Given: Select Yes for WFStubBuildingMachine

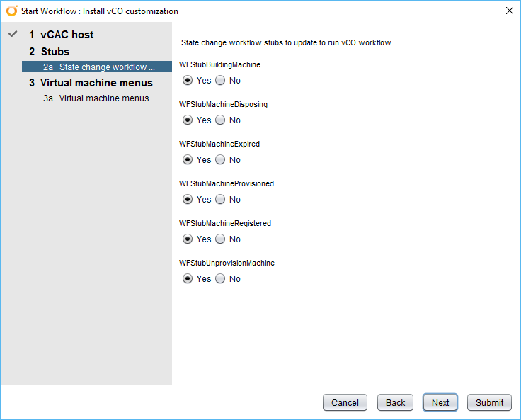Looking at the screenshot, I should 188,81.
